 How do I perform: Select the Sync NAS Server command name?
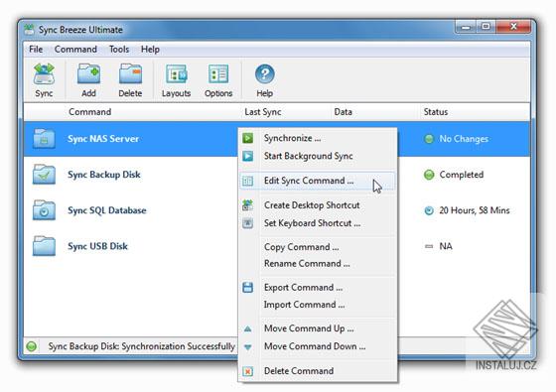(x=103, y=139)
